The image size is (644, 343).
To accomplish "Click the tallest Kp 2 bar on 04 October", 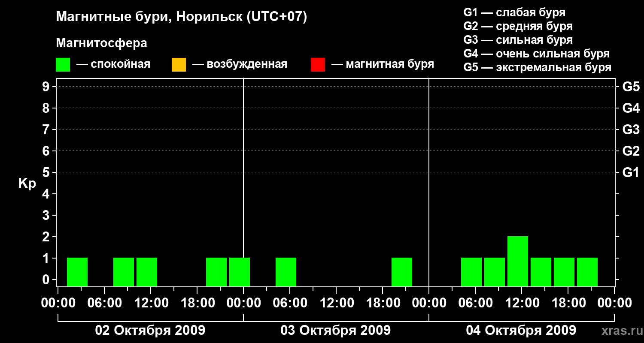I will click(518, 261).
